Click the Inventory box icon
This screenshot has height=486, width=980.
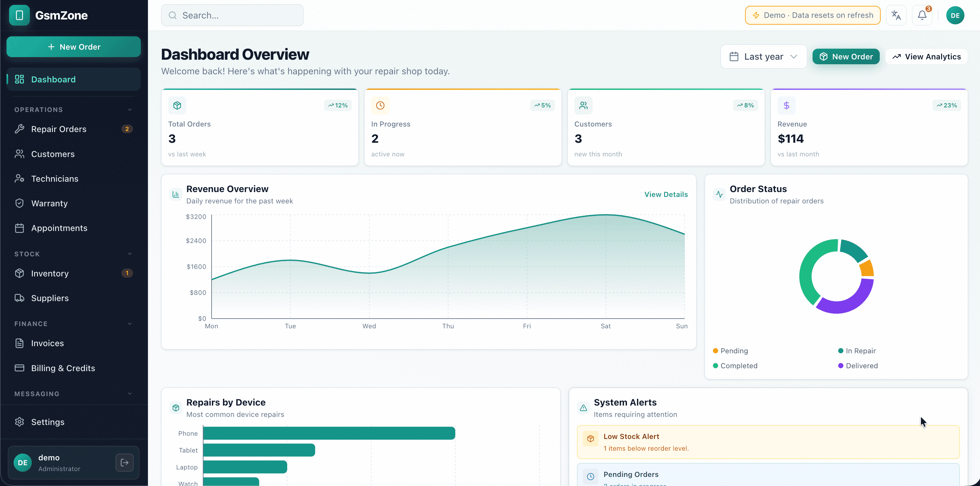(x=20, y=273)
